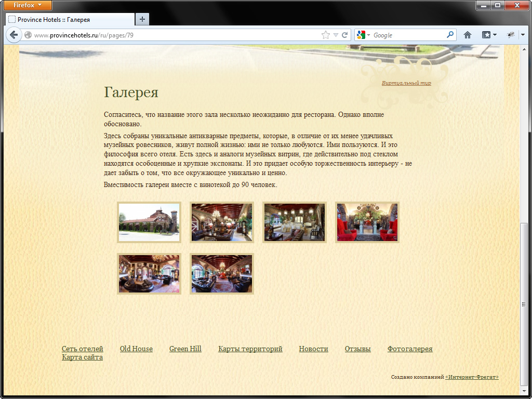The image size is (532, 399).
Task: Open the Фотогалерея footer link
Action: coord(410,349)
